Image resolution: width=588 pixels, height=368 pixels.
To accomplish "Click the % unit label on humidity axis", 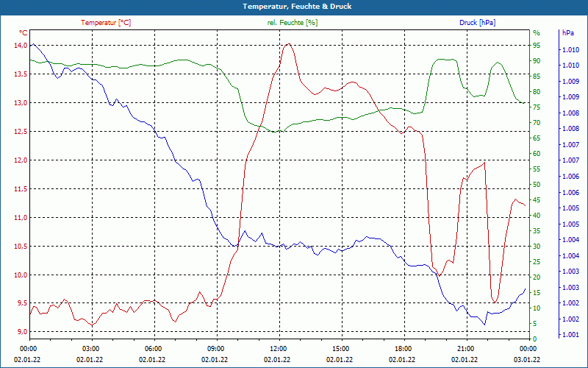I will pos(537,33).
